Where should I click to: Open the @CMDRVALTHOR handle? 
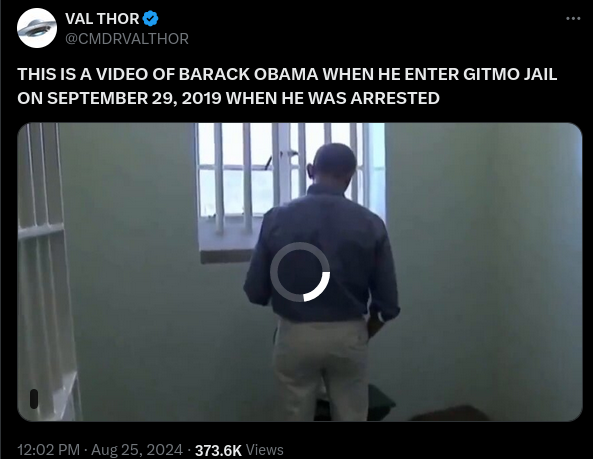click(x=127, y=39)
